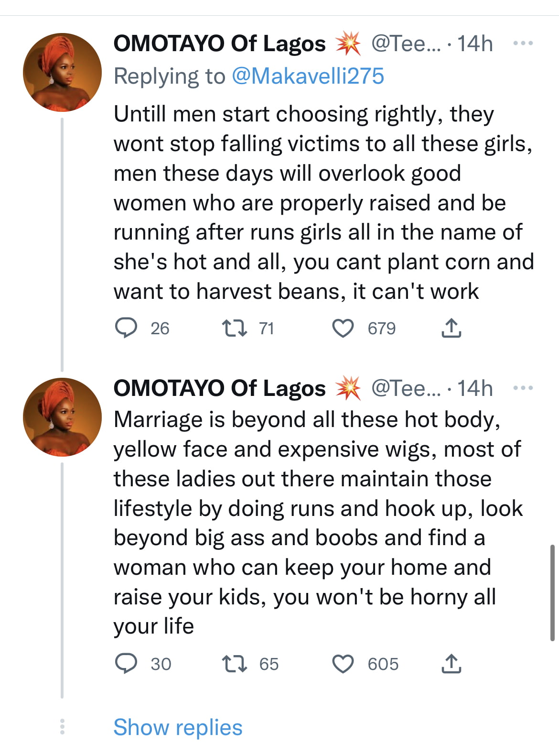This screenshot has width=559, height=756.
Task: Expand hidden replies with Show replies
Action: [178, 727]
